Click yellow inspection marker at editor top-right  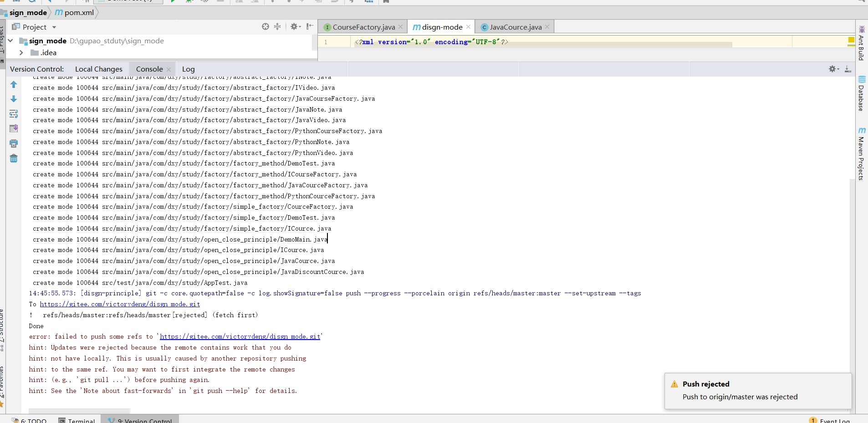click(851, 40)
